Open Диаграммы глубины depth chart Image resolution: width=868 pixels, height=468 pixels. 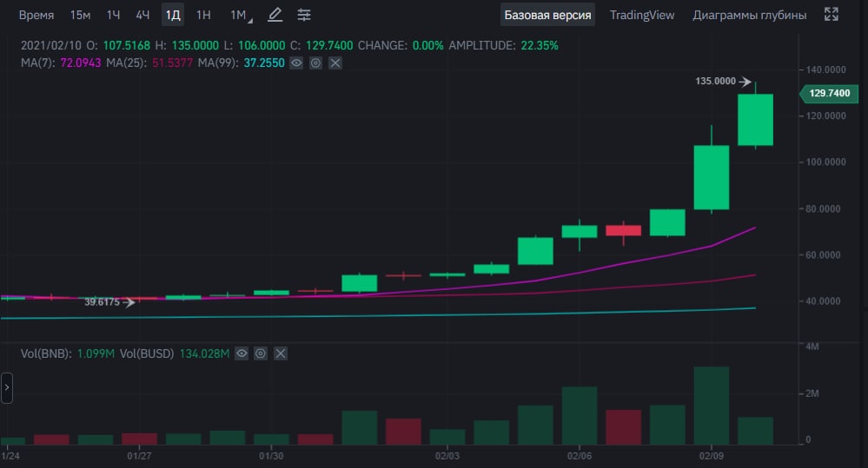click(x=750, y=15)
